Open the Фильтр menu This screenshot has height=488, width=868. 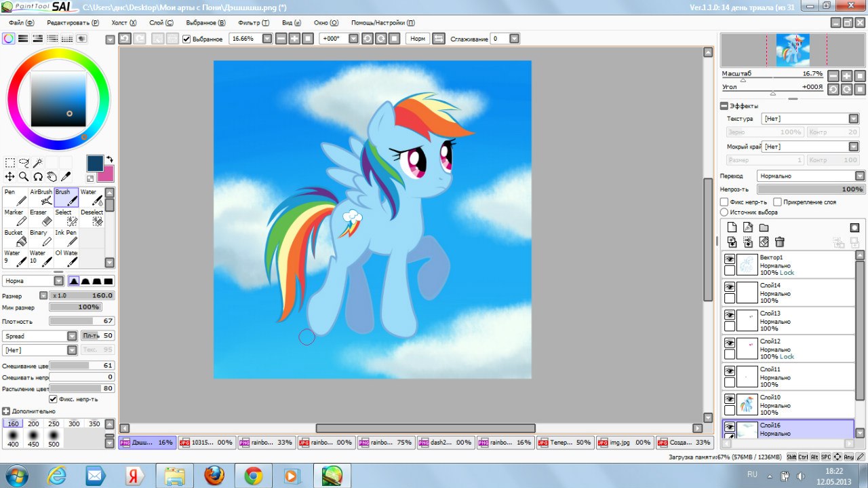click(x=254, y=22)
